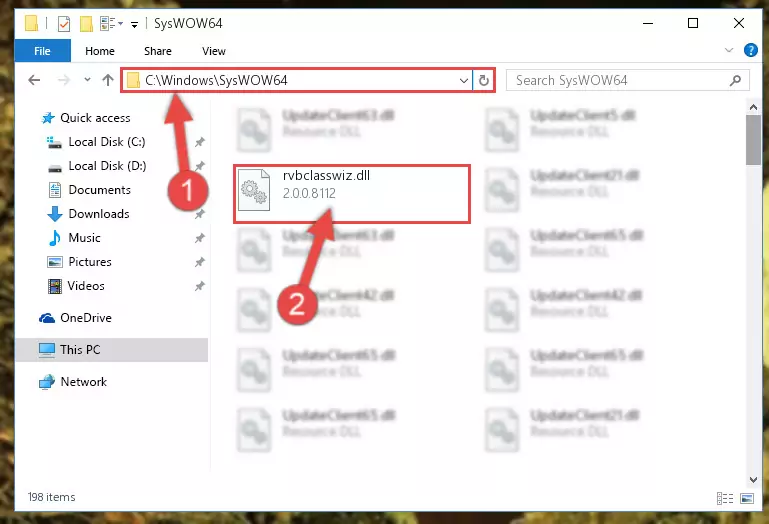Refresh the SysWOW64 folder
Image resolution: width=769 pixels, height=524 pixels.
pos(484,80)
